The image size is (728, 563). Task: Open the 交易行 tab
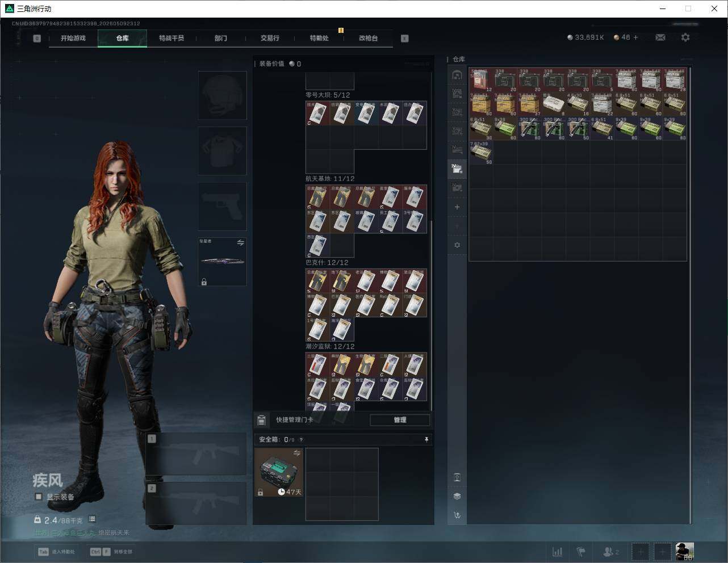click(x=270, y=38)
